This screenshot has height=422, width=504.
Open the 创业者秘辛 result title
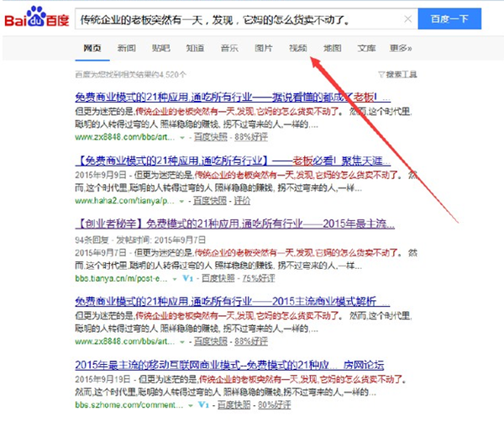coord(234,224)
